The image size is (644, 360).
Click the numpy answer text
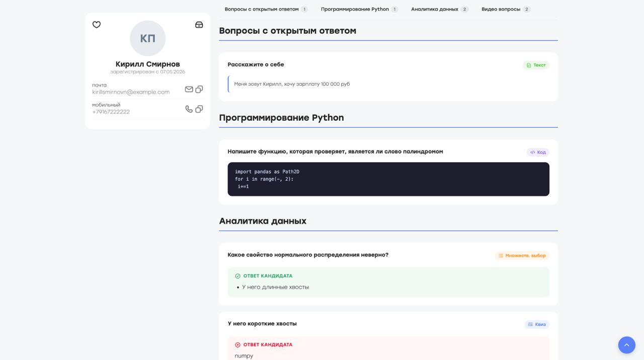coord(244,356)
